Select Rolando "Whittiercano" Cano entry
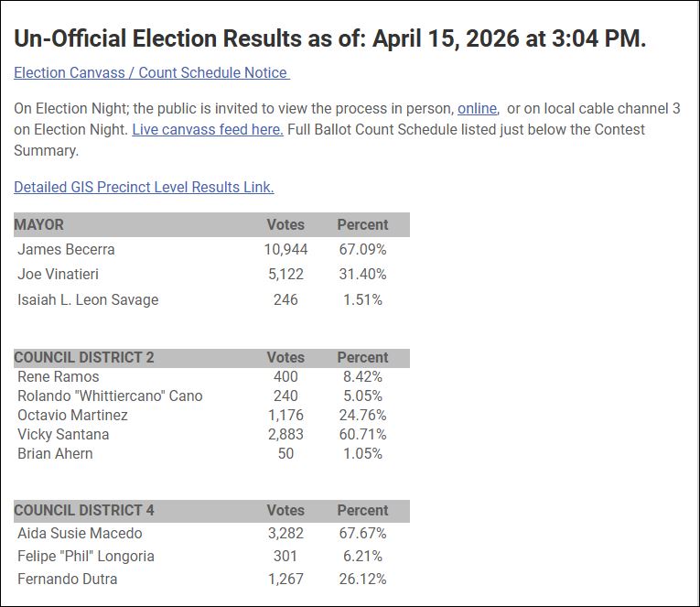Image resolution: width=700 pixels, height=607 pixels. [x=110, y=396]
